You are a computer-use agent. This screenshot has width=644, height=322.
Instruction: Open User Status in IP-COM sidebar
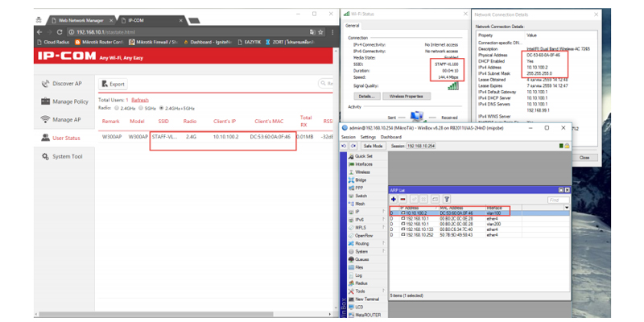61,138
